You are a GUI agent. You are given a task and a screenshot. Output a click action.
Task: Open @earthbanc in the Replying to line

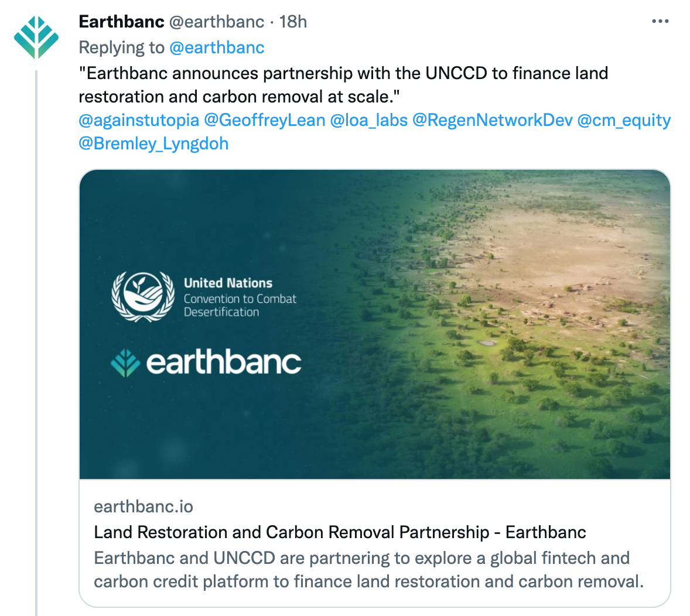coord(217,47)
